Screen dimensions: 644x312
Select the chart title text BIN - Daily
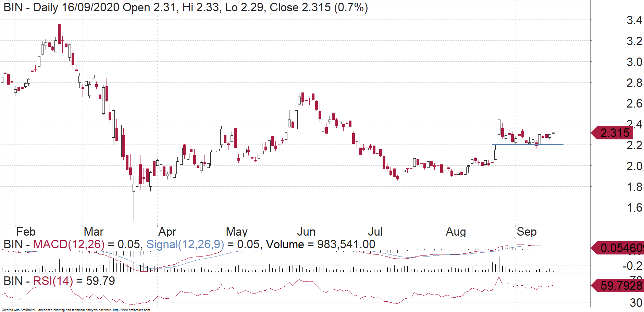[31, 7]
